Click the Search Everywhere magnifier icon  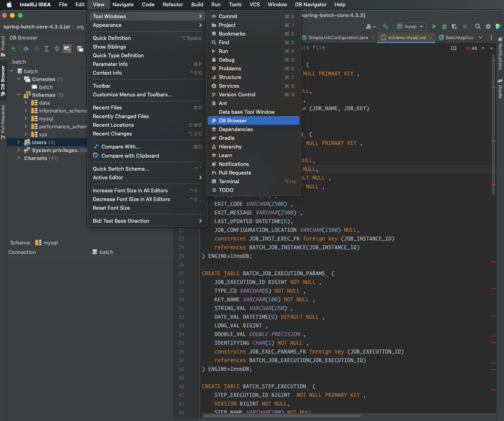[x=478, y=26]
